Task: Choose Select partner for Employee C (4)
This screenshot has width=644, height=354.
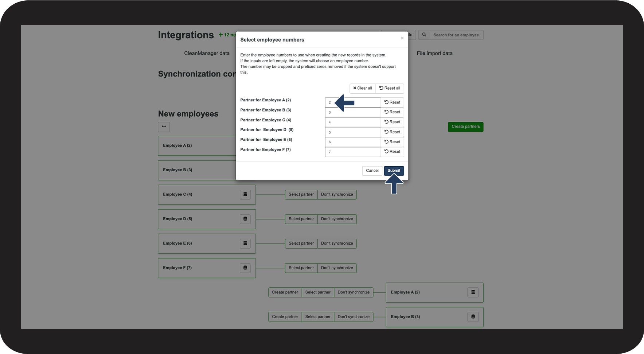Action: [x=301, y=195]
